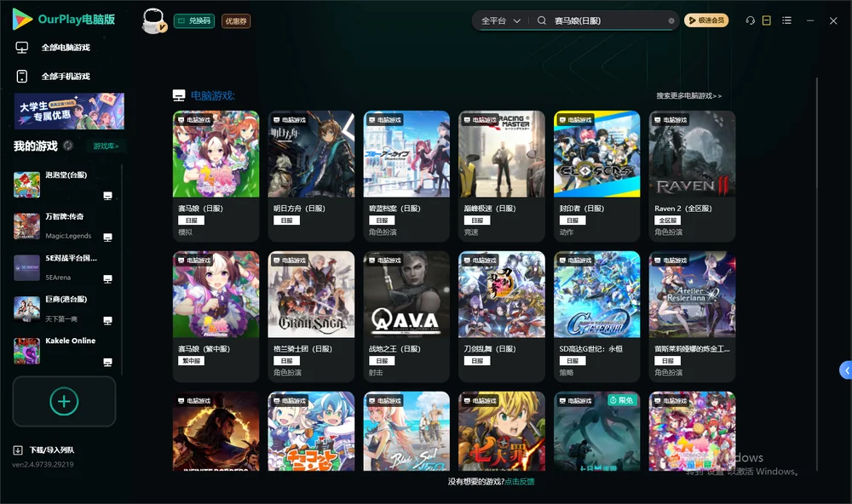Click the search magnifier icon
The height and width of the screenshot is (504, 852).
(x=542, y=20)
